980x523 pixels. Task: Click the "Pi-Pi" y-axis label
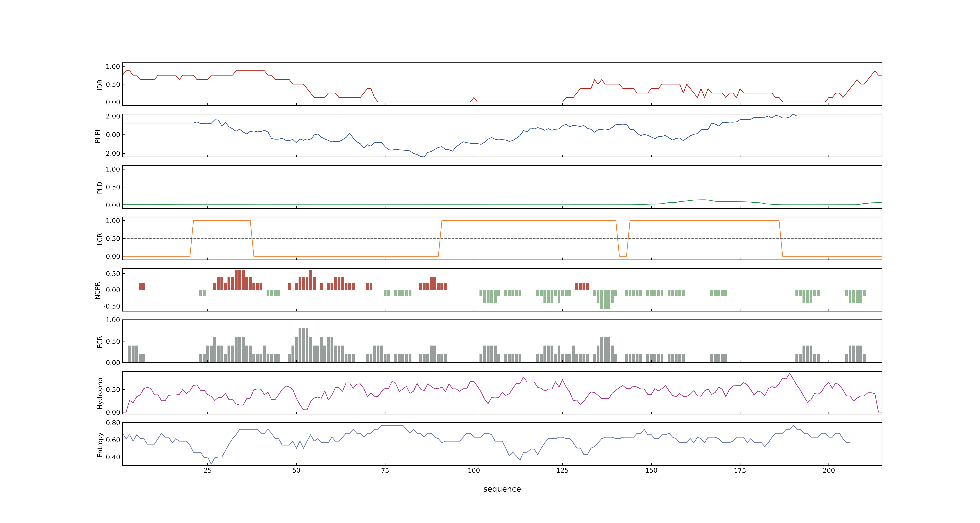point(97,136)
